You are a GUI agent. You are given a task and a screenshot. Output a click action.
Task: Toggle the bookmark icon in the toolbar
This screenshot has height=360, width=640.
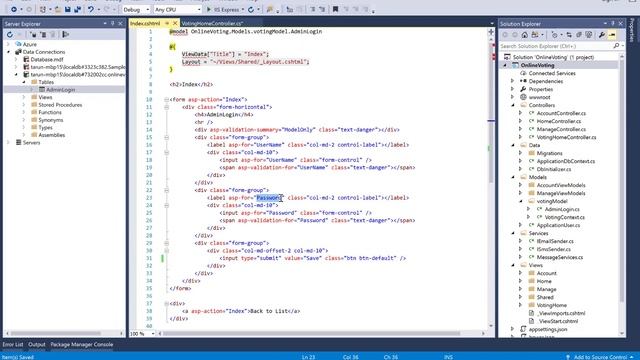click(336, 9)
